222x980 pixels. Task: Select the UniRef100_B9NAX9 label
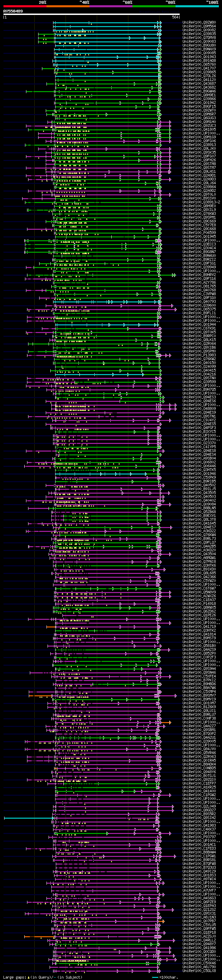point(199,49)
